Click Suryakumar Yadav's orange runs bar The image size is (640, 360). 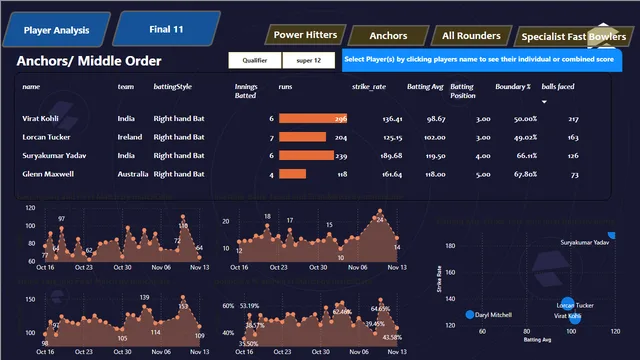(x=306, y=155)
